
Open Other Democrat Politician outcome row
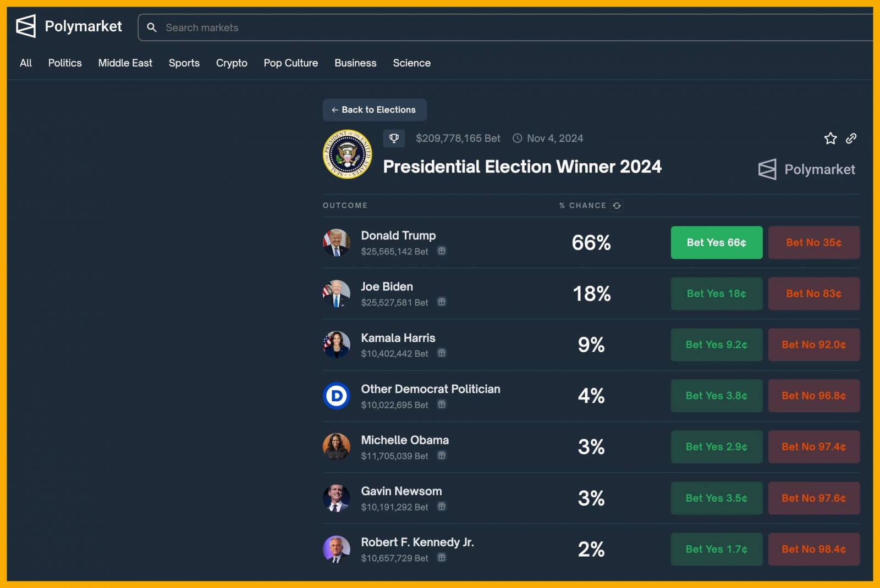pos(430,390)
